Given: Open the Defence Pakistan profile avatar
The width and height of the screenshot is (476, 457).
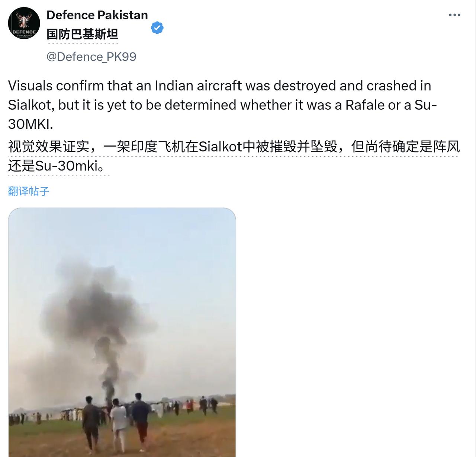Looking at the screenshot, I should coord(24,23).
